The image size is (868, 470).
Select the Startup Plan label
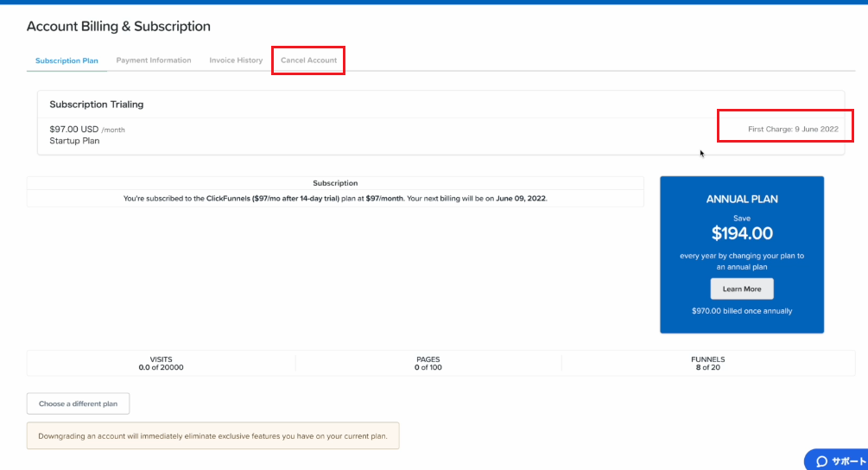tap(74, 141)
